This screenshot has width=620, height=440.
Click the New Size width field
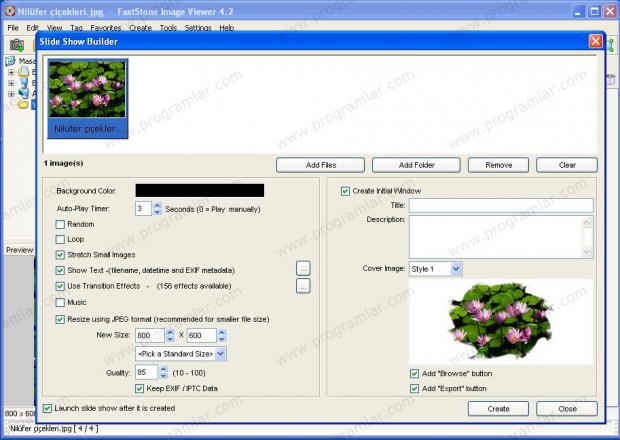pyautogui.click(x=150, y=336)
